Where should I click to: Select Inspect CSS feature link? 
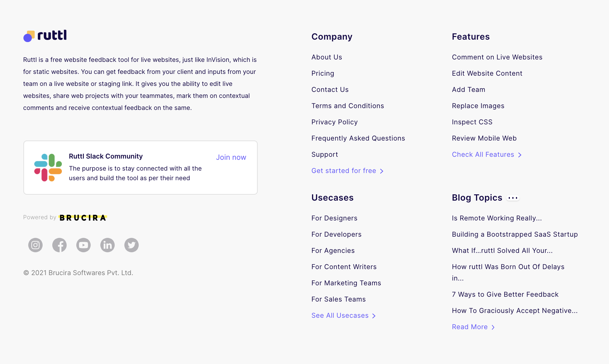click(472, 122)
